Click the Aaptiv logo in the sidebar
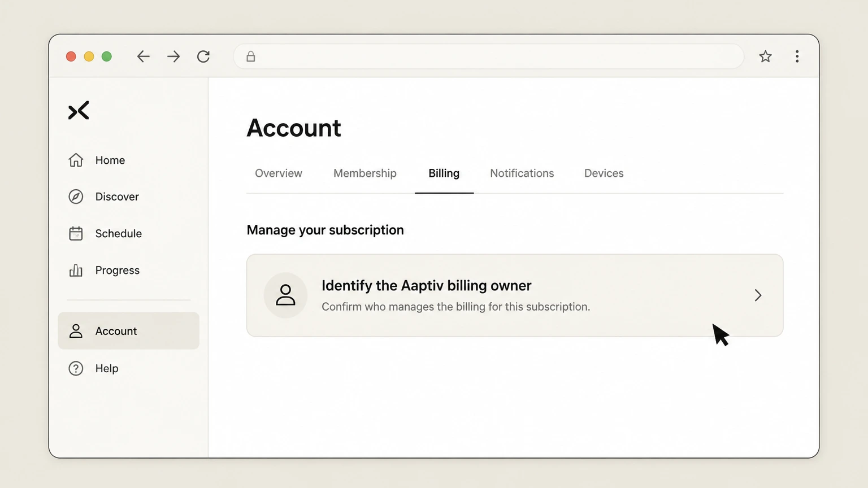 [79, 111]
